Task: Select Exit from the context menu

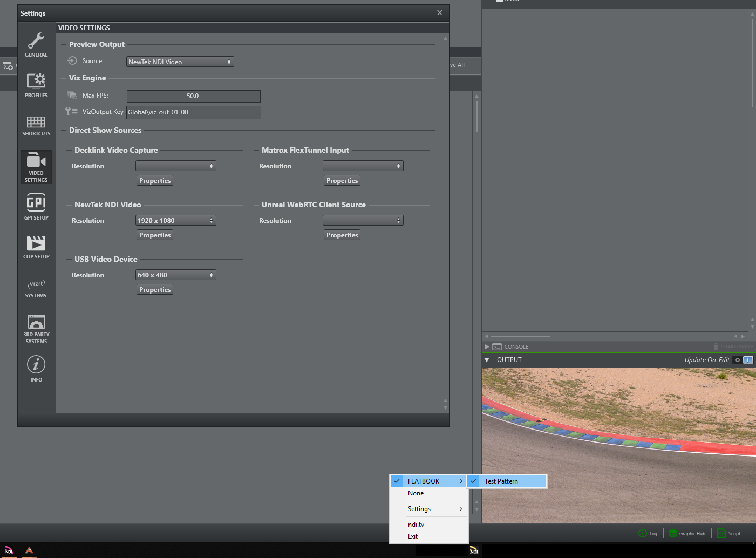Action: click(x=413, y=536)
